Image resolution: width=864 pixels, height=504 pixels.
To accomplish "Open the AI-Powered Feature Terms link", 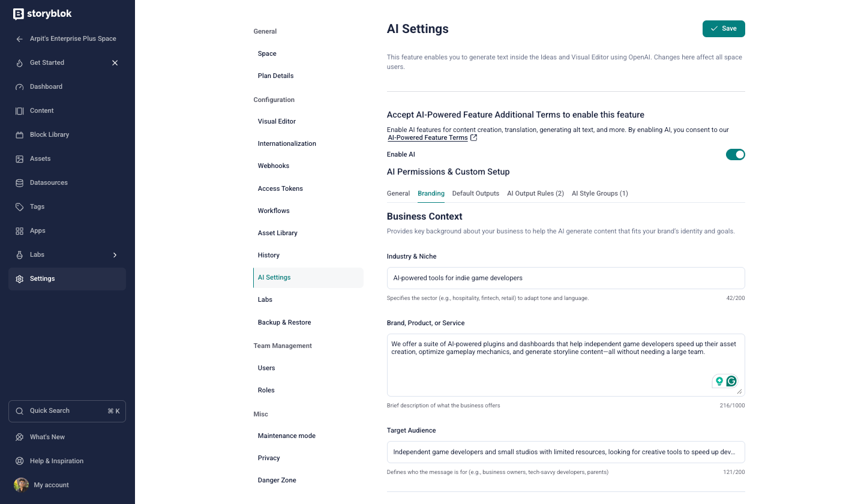I will [428, 138].
